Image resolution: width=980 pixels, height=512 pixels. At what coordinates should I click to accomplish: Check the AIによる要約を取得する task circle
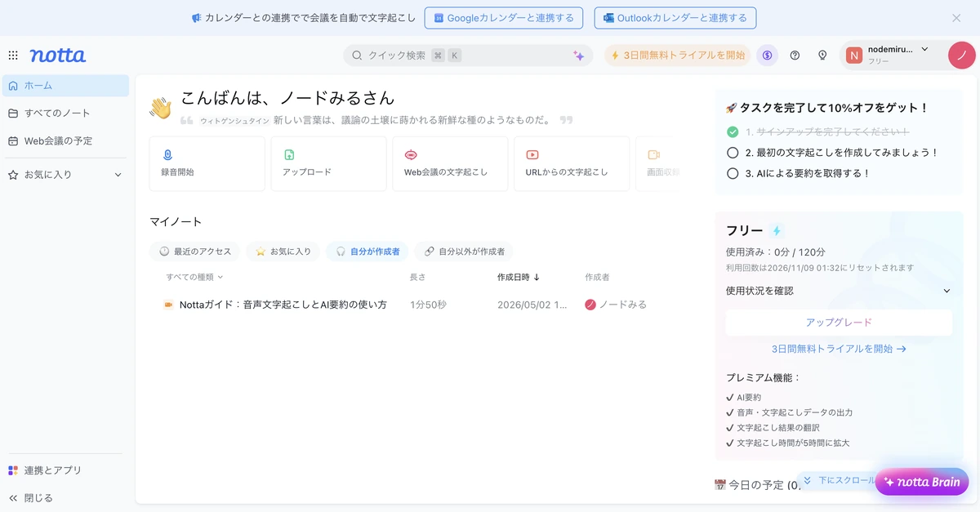733,173
